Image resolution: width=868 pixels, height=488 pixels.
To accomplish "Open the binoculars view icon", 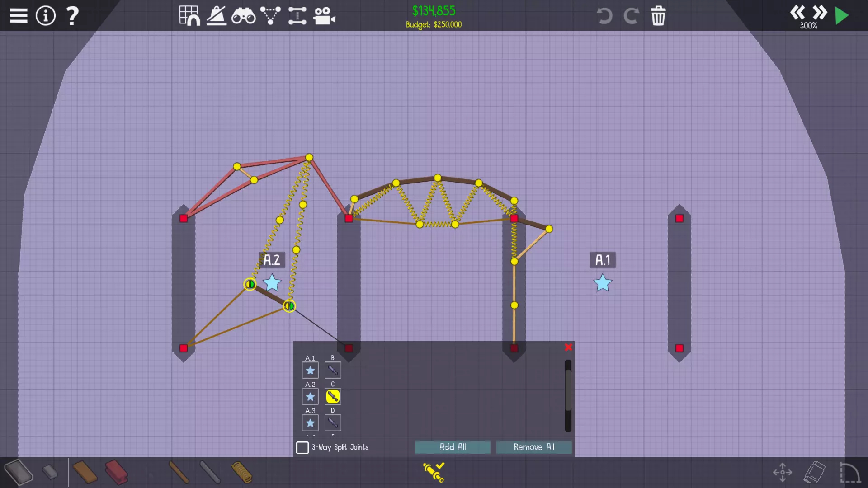I will click(243, 17).
